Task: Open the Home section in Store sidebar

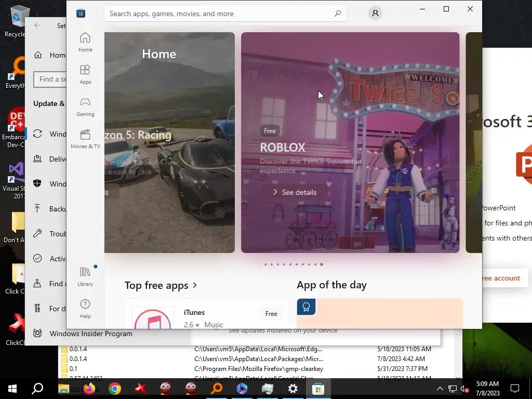Action: click(x=85, y=42)
